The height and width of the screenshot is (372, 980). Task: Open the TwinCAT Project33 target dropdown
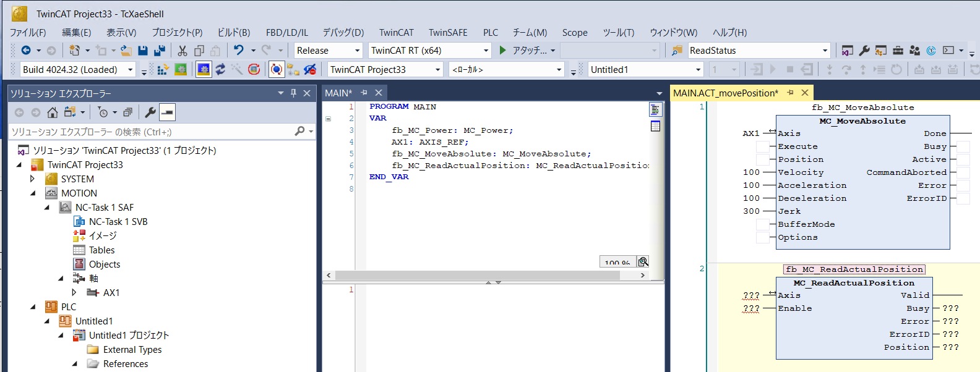click(x=437, y=70)
